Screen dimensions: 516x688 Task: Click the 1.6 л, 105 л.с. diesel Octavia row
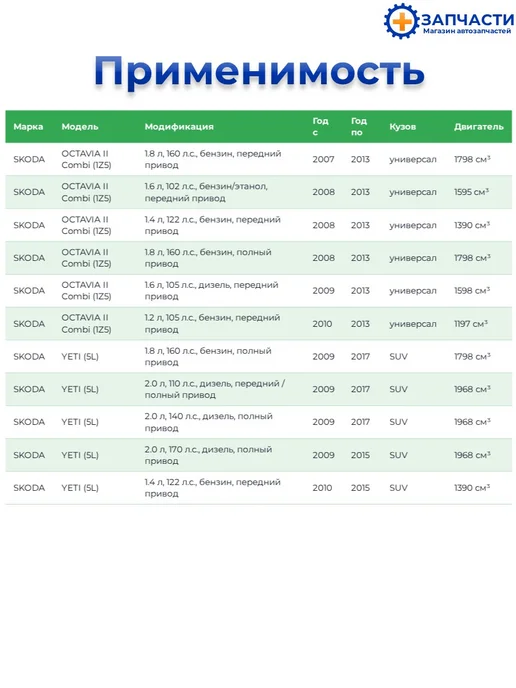pos(258,290)
